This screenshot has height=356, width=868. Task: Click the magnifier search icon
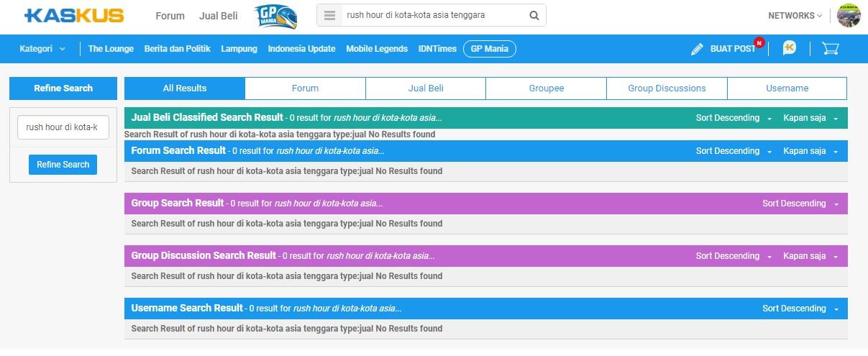pos(534,15)
